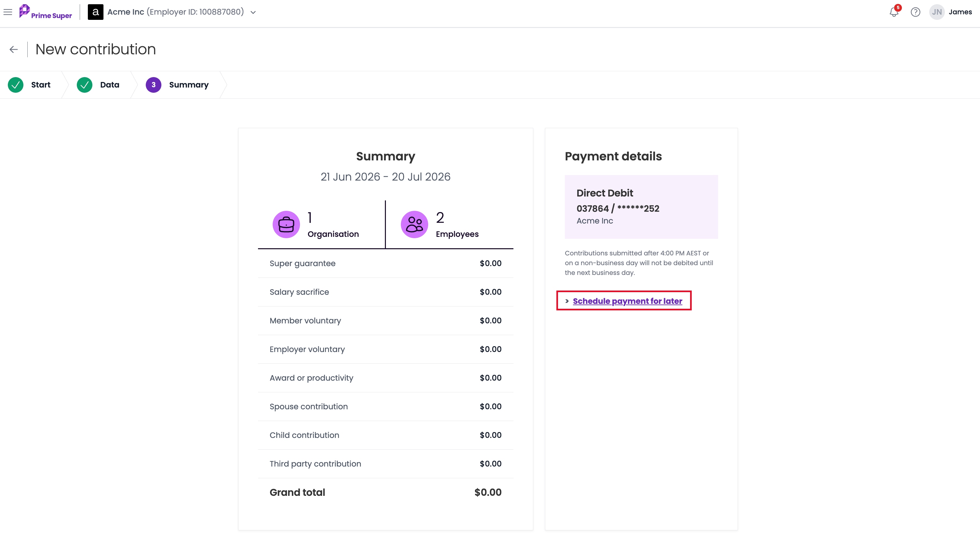The image size is (980, 557).
Task: Expand the employer selector chevron
Action: point(253,12)
